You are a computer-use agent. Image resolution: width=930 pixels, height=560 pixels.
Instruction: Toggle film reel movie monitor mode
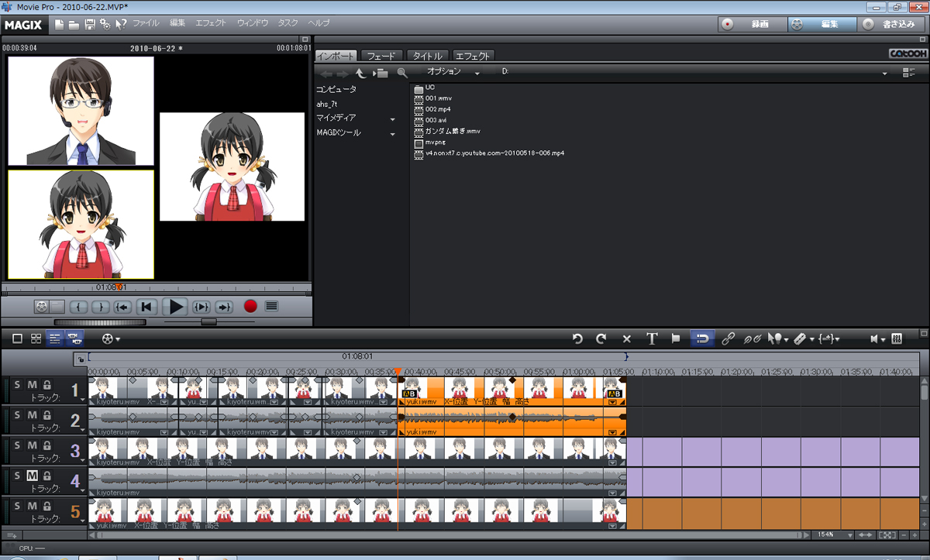tap(42, 307)
